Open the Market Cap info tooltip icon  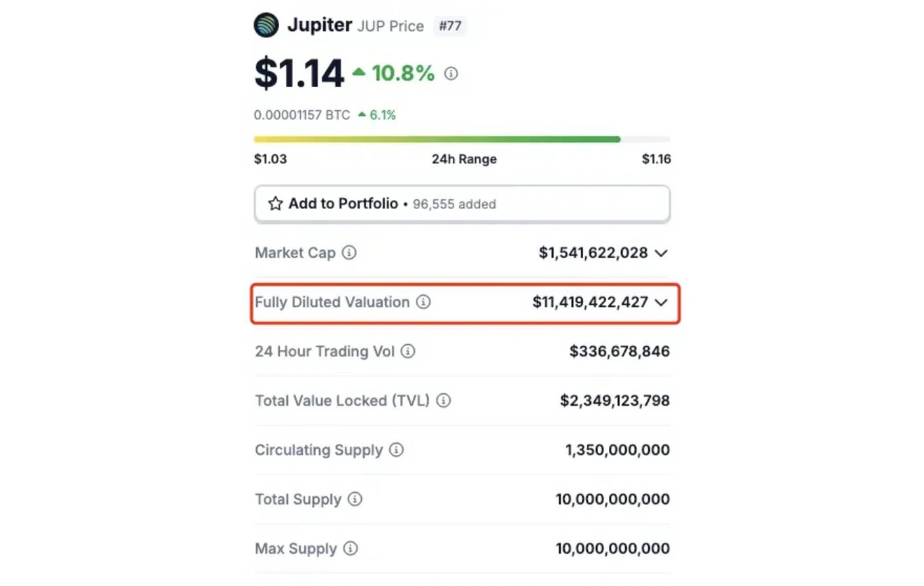[349, 252]
